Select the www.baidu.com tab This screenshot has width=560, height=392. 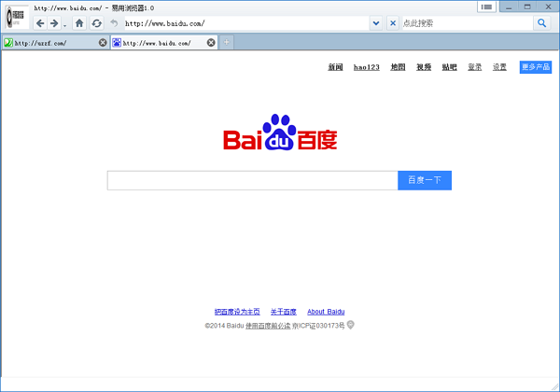(x=163, y=43)
